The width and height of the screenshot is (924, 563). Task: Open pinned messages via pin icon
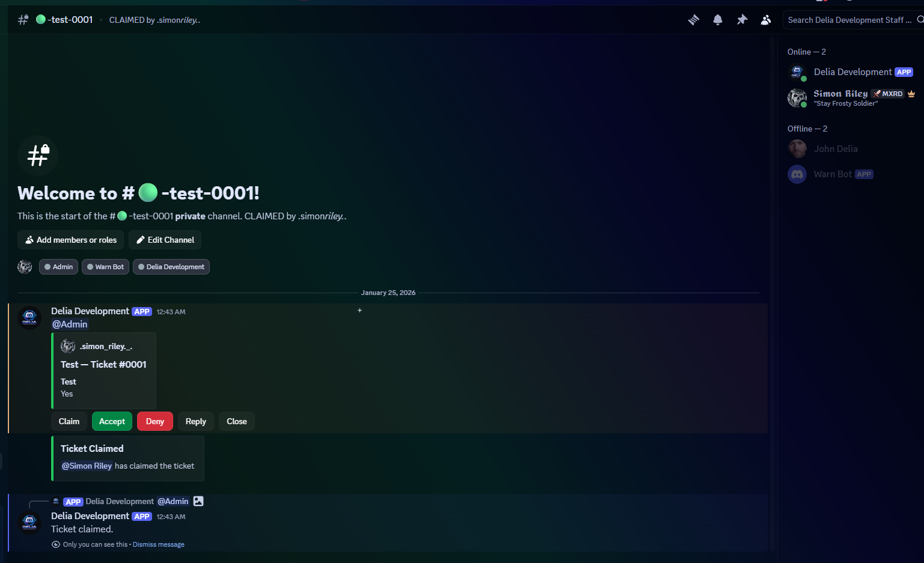[x=742, y=20]
